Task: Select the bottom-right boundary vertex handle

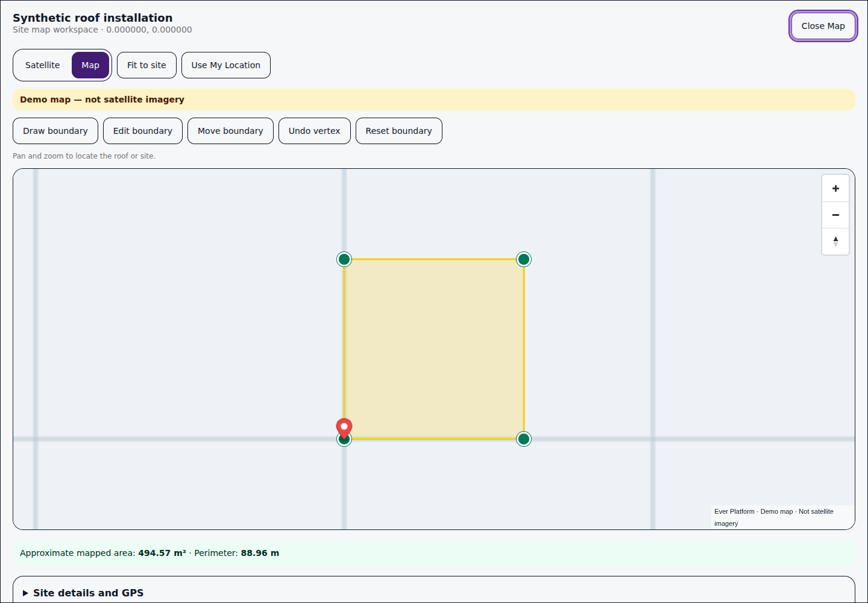Action: click(x=524, y=439)
